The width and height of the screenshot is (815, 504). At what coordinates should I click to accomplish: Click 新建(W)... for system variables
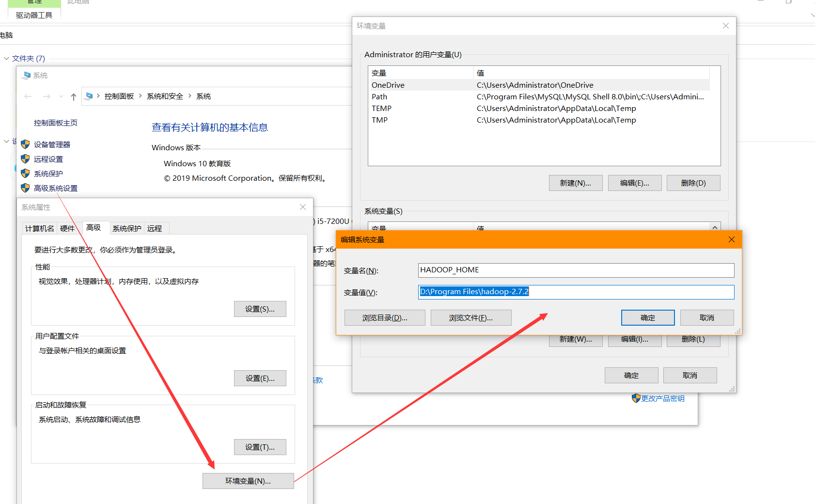click(576, 340)
